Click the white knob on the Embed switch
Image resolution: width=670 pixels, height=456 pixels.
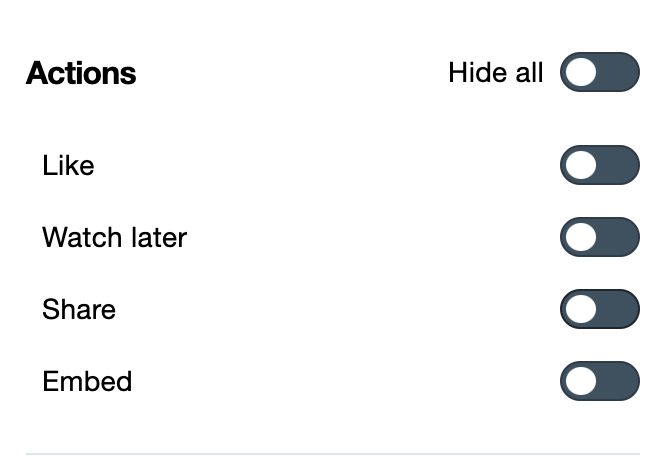(581, 381)
